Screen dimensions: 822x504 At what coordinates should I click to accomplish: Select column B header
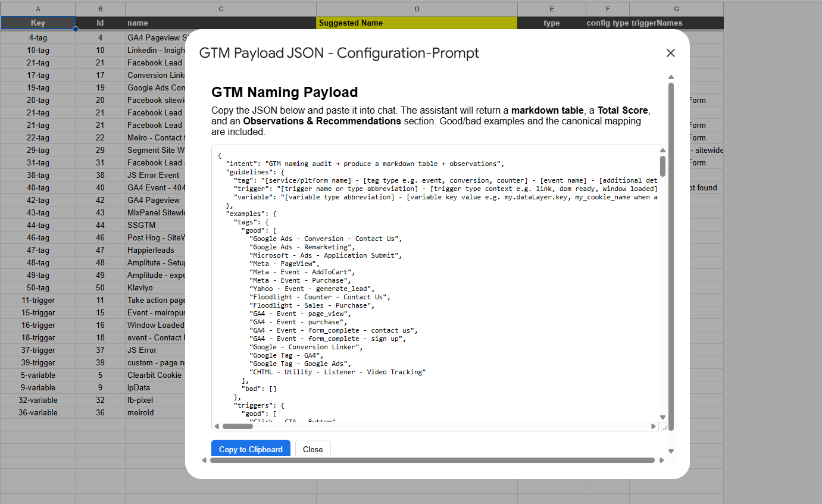pos(100,9)
